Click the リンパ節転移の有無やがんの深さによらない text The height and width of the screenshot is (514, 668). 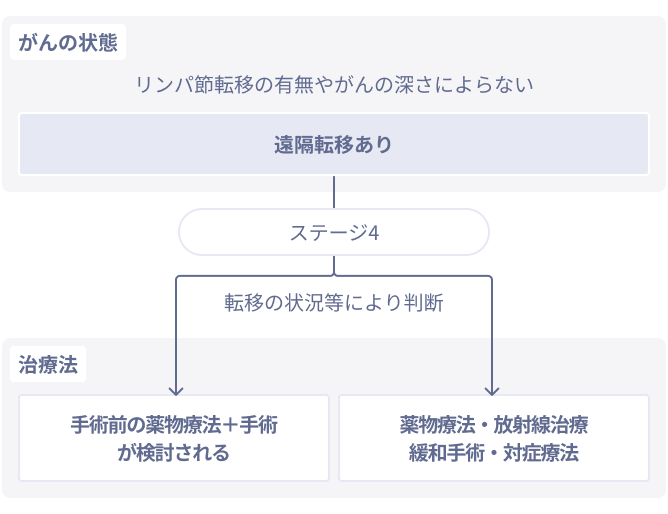coord(333,85)
